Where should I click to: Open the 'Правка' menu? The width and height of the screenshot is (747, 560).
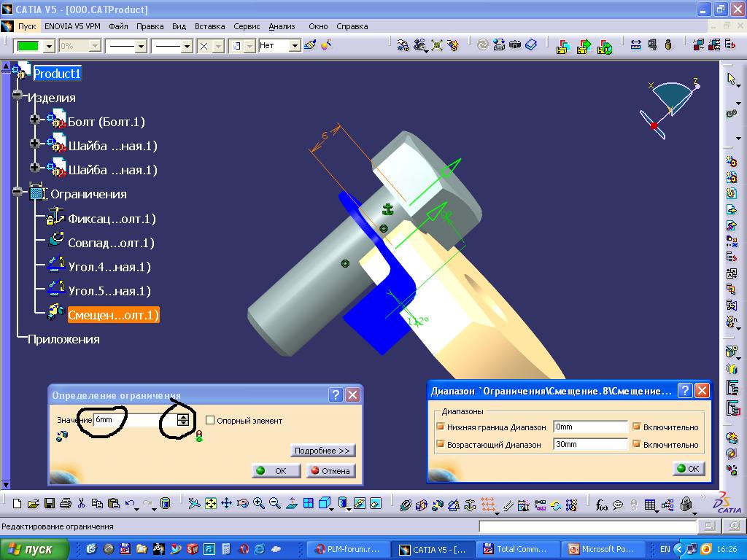click(150, 26)
